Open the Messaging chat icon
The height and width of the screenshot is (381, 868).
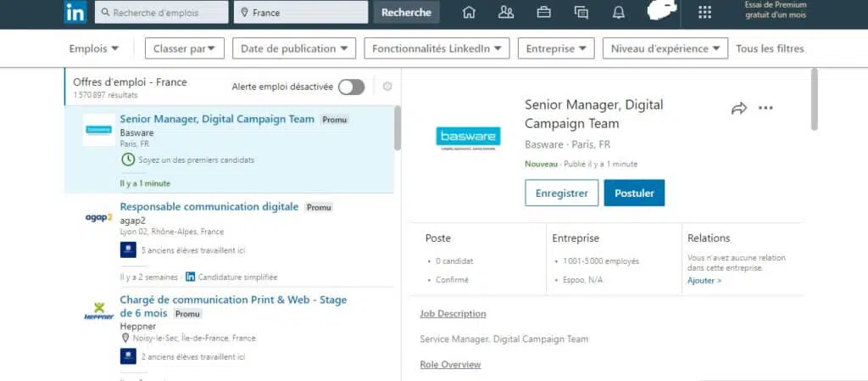coord(581,13)
